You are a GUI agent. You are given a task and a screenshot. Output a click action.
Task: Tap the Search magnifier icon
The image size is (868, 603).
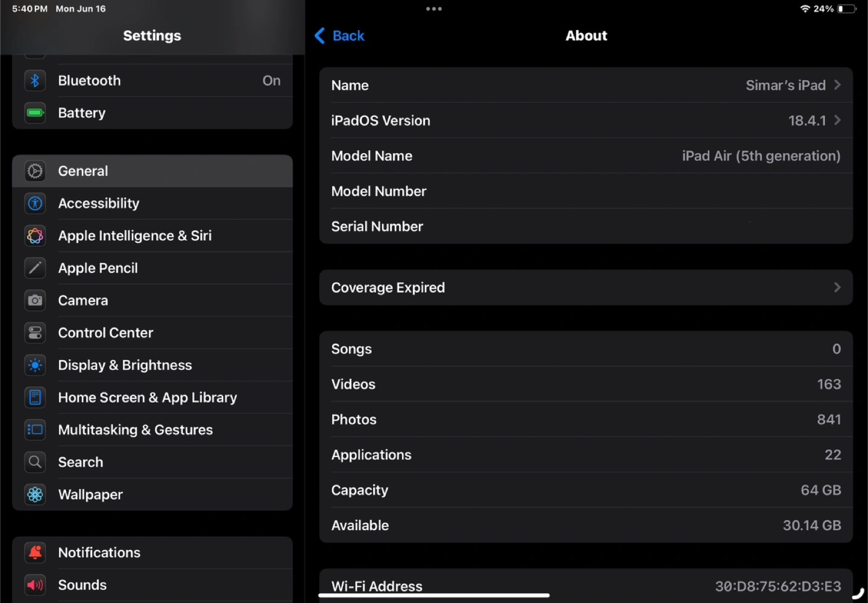[x=35, y=462]
